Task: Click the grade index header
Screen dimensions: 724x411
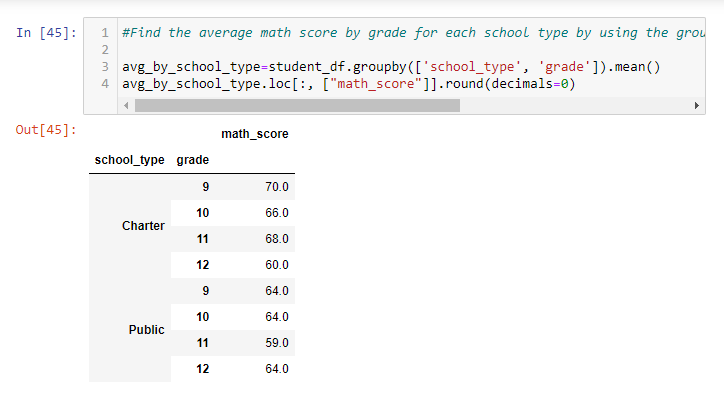Action: click(193, 160)
